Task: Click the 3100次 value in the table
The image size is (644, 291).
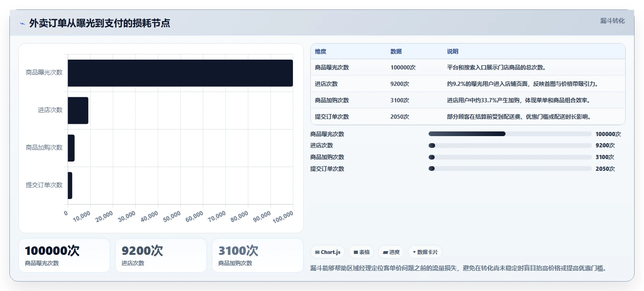Action: pyautogui.click(x=400, y=100)
